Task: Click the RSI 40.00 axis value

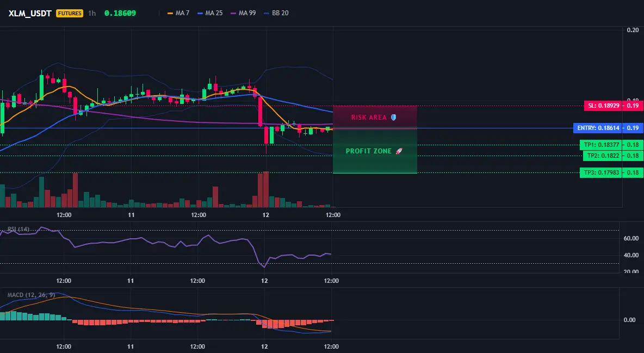Action: coord(631,255)
